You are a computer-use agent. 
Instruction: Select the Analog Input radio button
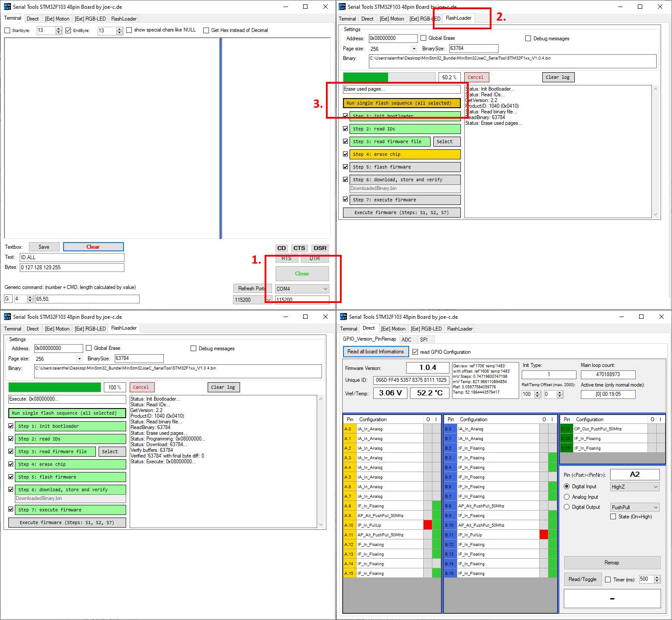566,497
